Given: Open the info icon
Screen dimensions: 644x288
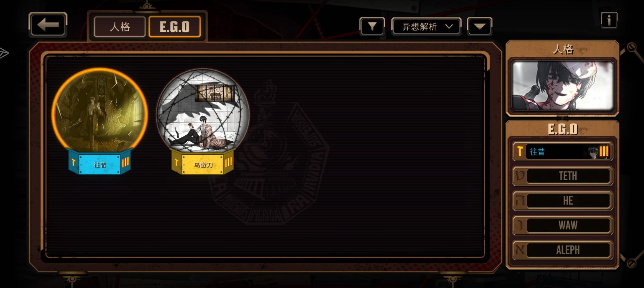Looking at the screenshot, I should pyautogui.click(x=609, y=20).
